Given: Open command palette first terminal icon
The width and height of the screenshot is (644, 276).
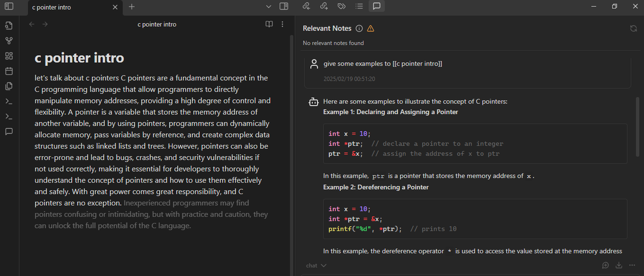Looking at the screenshot, I should (9, 101).
